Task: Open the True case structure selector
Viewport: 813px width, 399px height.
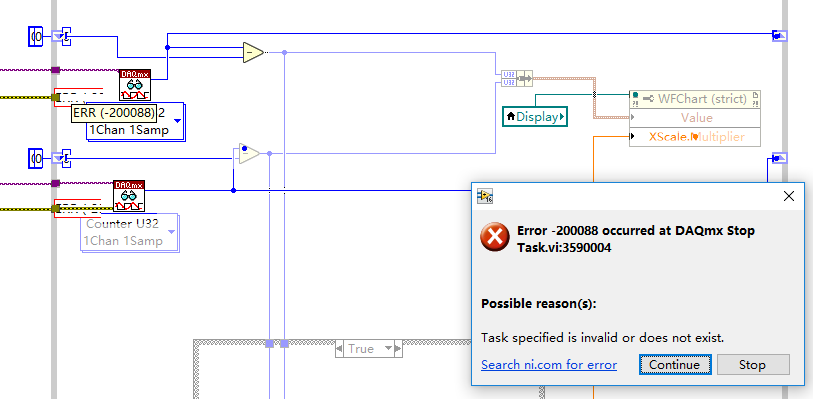Action: [369, 349]
